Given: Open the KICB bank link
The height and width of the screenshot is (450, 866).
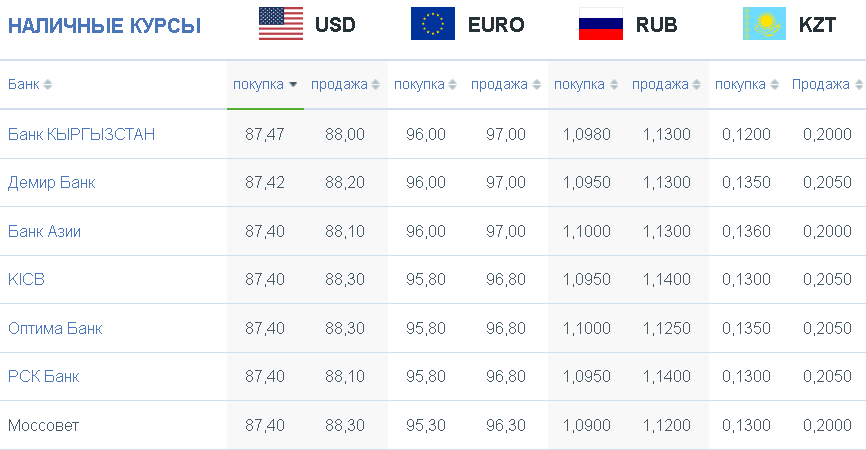Looking at the screenshot, I should [x=26, y=279].
